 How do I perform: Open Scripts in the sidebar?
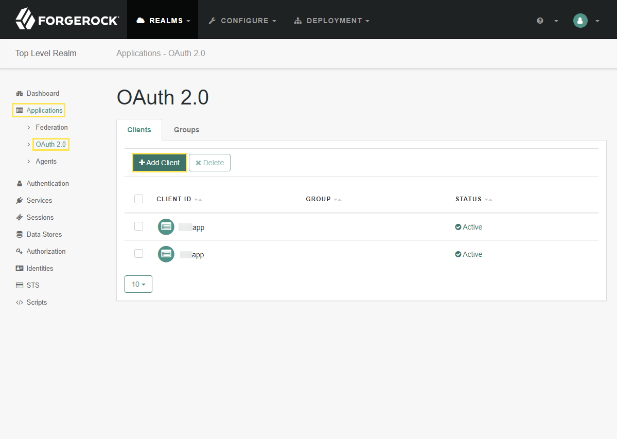(36, 302)
